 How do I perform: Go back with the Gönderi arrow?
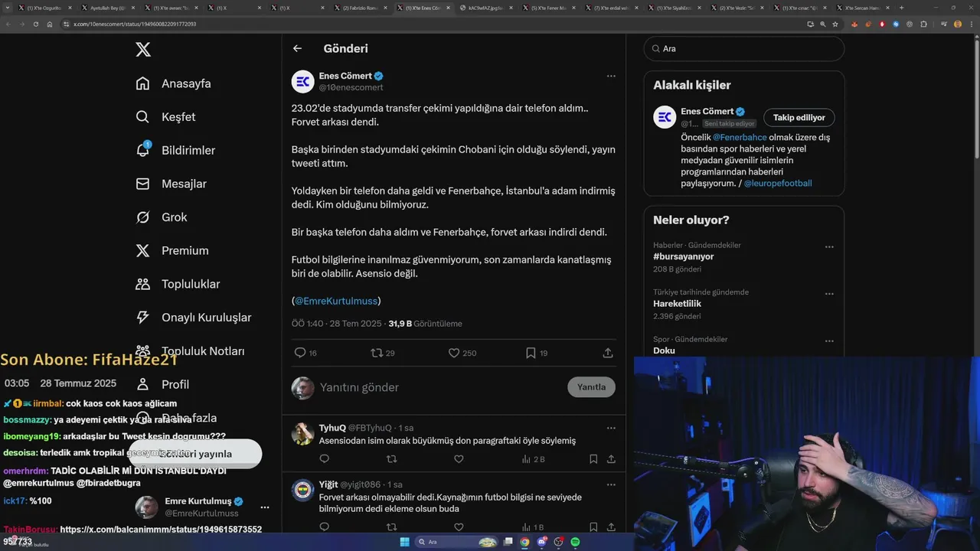click(x=297, y=48)
